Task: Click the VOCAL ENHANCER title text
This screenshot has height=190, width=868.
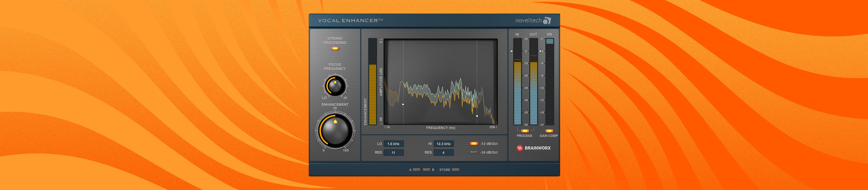Action: click(x=350, y=21)
